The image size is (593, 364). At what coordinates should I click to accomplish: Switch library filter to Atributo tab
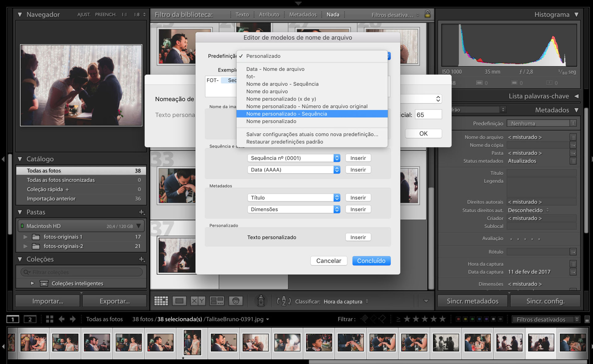click(269, 14)
